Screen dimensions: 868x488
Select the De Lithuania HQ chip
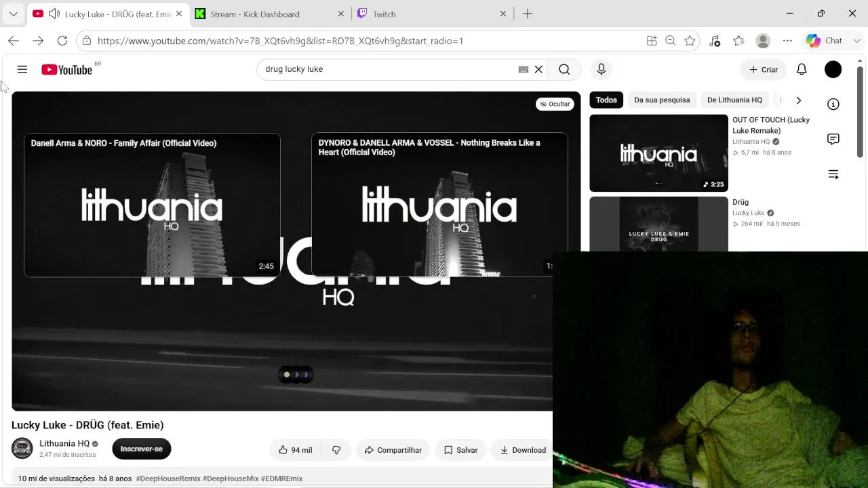click(734, 100)
